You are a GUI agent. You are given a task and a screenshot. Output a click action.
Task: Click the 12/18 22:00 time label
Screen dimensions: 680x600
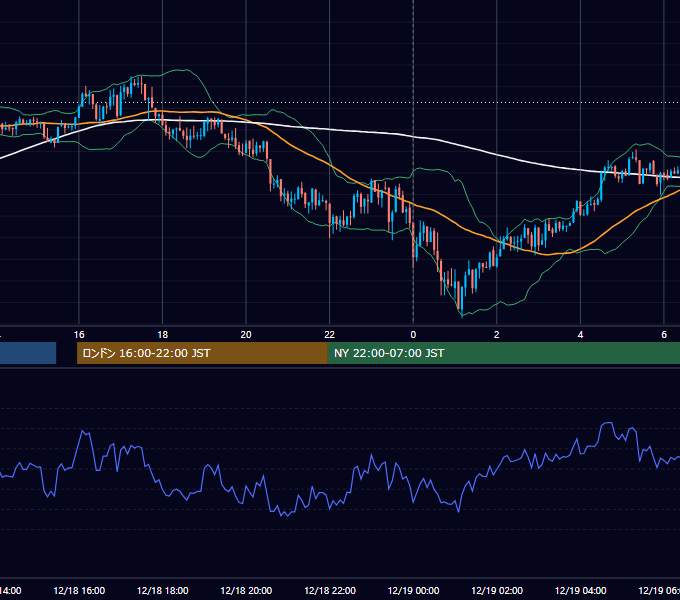(330, 590)
